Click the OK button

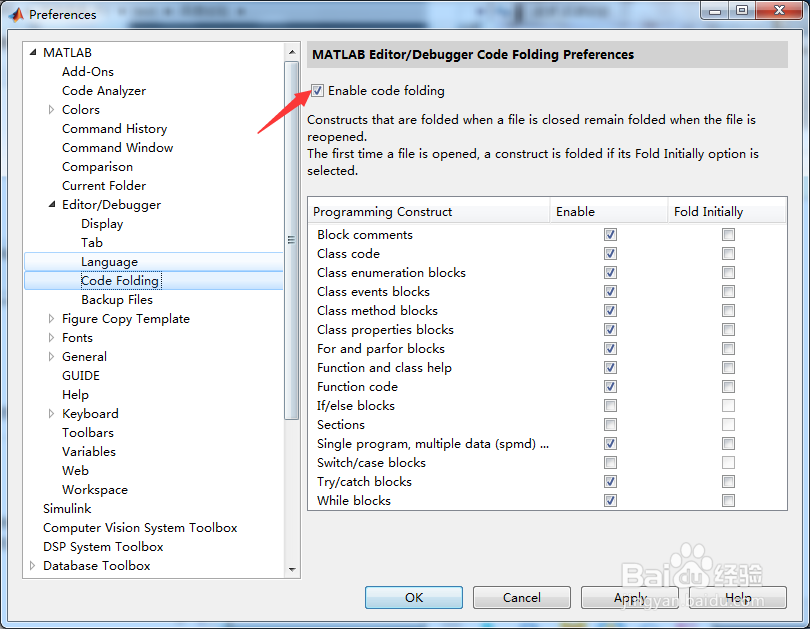tap(414, 597)
